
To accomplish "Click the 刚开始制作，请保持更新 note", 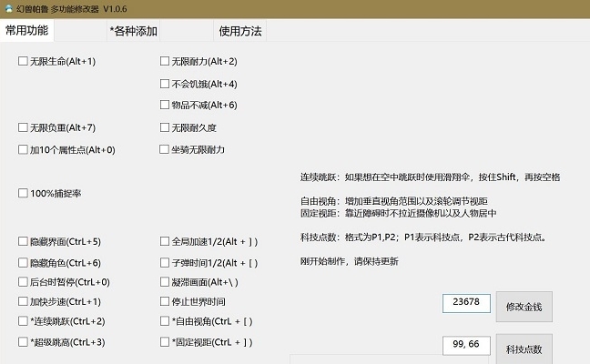I will (x=350, y=261).
